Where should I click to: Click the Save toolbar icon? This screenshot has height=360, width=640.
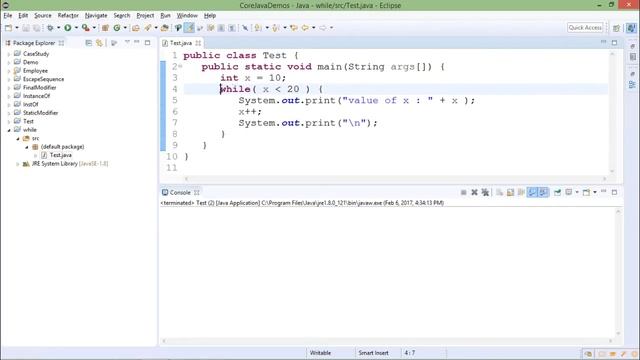(x=26, y=28)
